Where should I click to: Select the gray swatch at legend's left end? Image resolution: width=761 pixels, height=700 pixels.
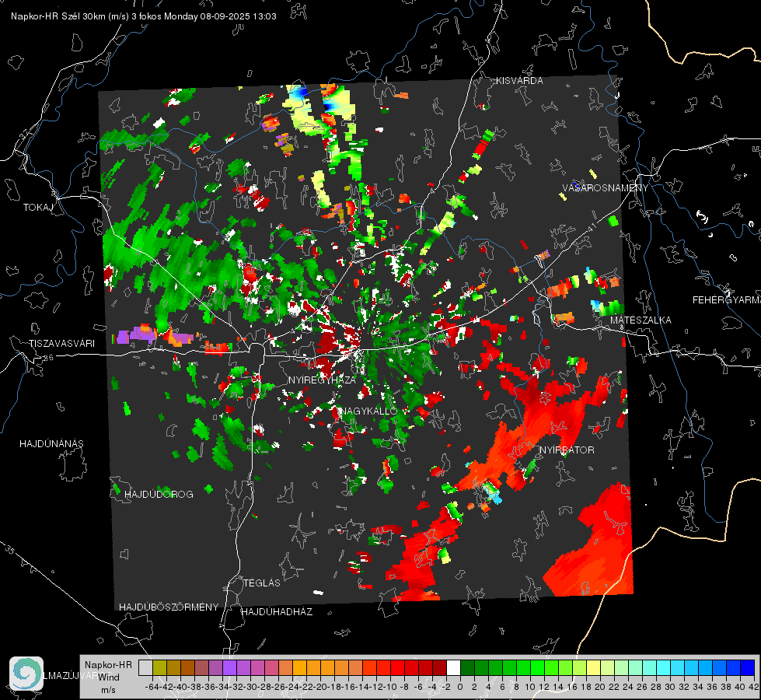(x=145, y=667)
